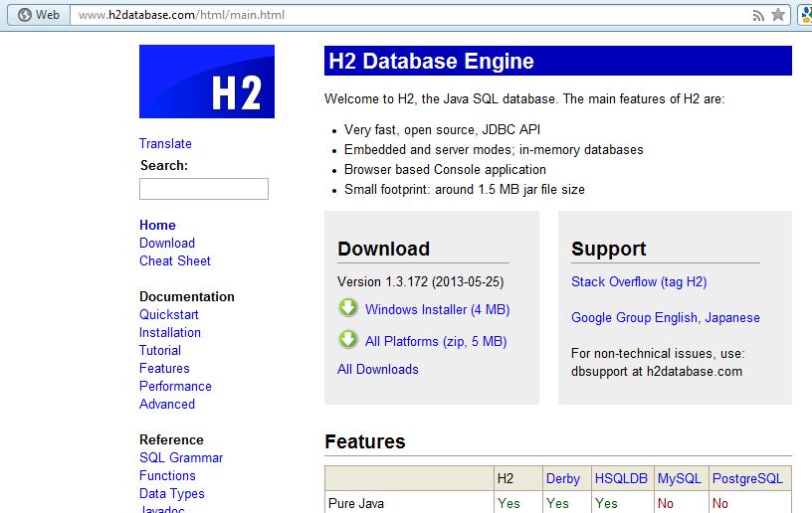Click the 'Reference' sidebar heading
This screenshot has height=513, width=812.
171,439
